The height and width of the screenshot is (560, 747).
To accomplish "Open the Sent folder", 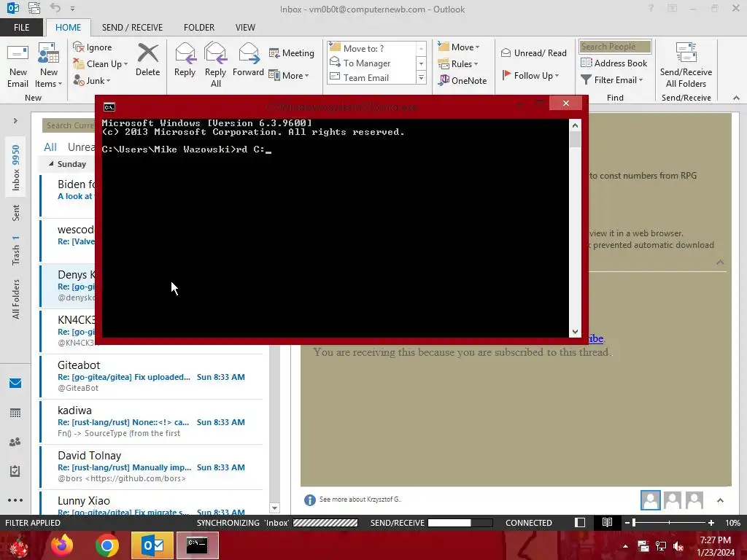I will 16,213.
